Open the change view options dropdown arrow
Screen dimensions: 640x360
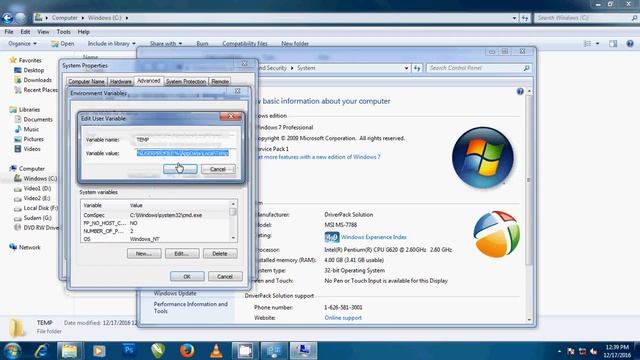[x=598, y=43]
